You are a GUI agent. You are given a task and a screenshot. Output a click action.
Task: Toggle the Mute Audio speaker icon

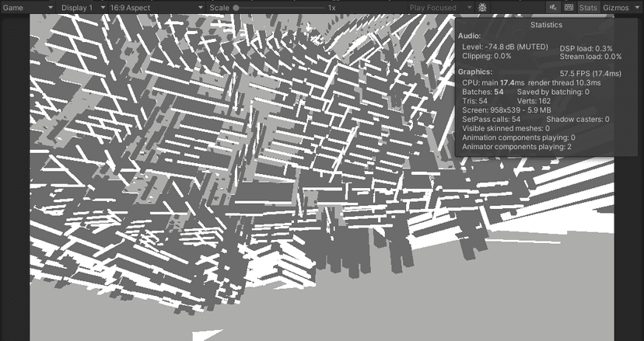point(553,8)
